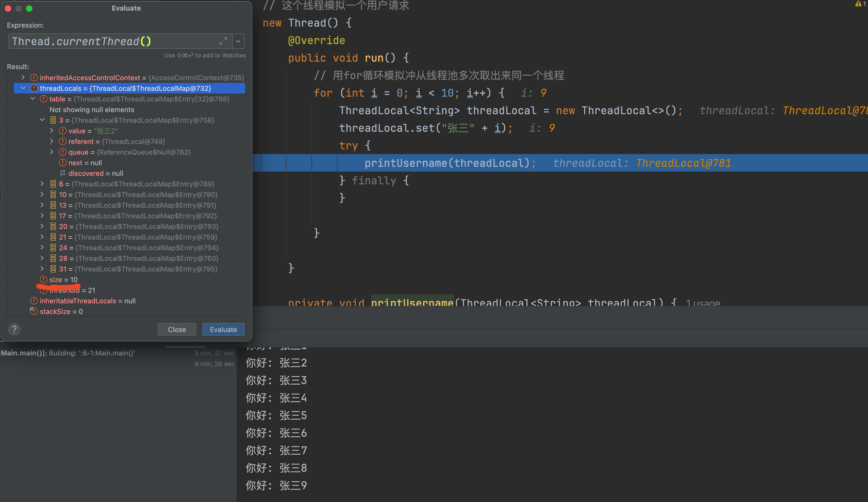This screenshot has height=502, width=868.
Task: Expand the value = "张三2" node
Action: [52, 130]
